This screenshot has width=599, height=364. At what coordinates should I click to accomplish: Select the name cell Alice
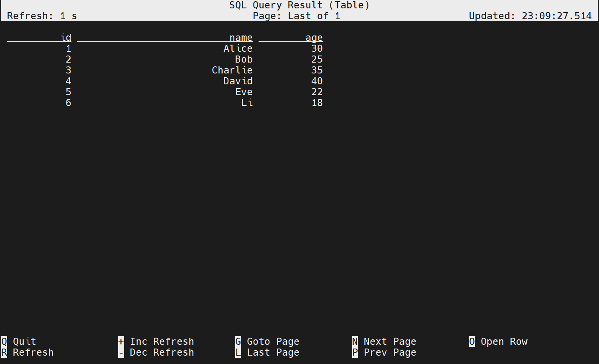(238, 48)
